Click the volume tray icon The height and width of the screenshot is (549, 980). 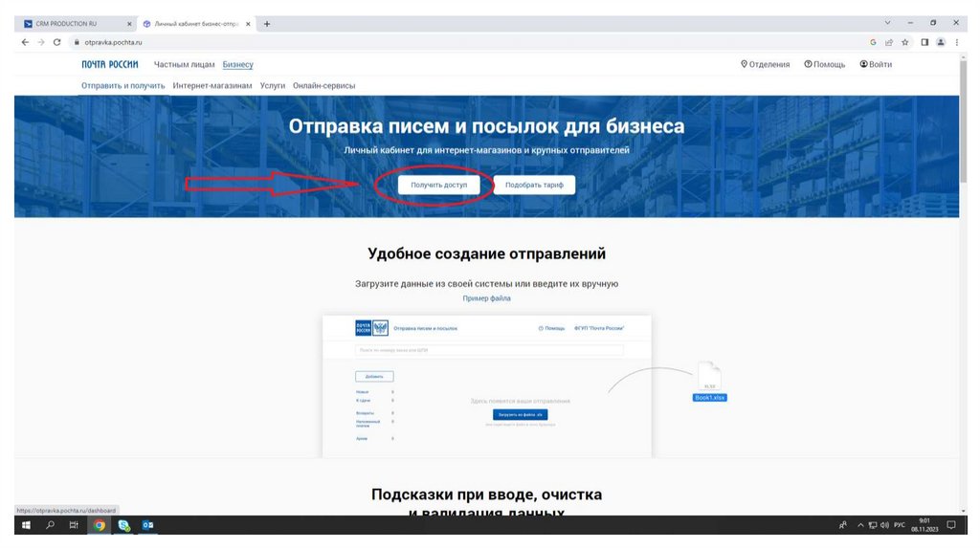(884, 525)
